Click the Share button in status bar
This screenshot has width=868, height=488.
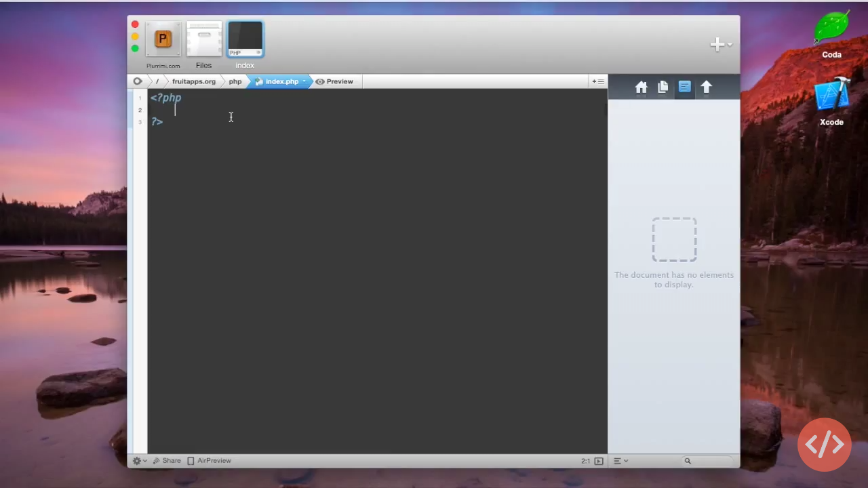pyautogui.click(x=167, y=461)
